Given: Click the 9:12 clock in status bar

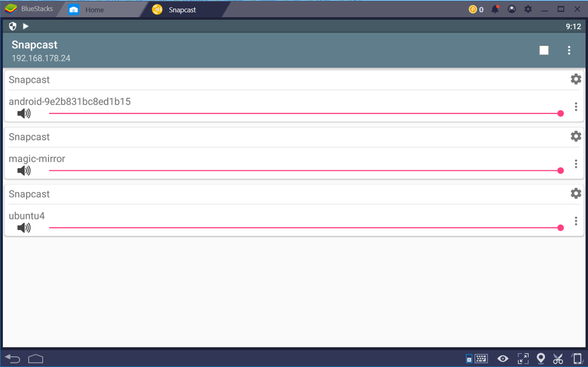Looking at the screenshot, I should [x=573, y=26].
